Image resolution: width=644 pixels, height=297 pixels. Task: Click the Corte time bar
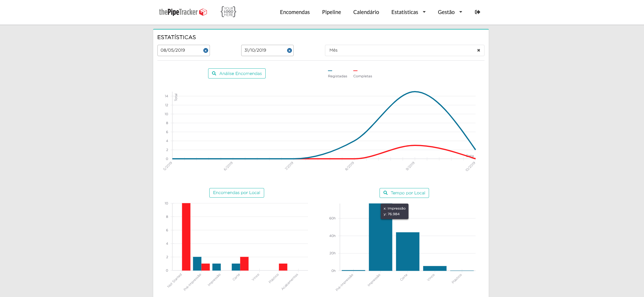[x=408, y=251]
